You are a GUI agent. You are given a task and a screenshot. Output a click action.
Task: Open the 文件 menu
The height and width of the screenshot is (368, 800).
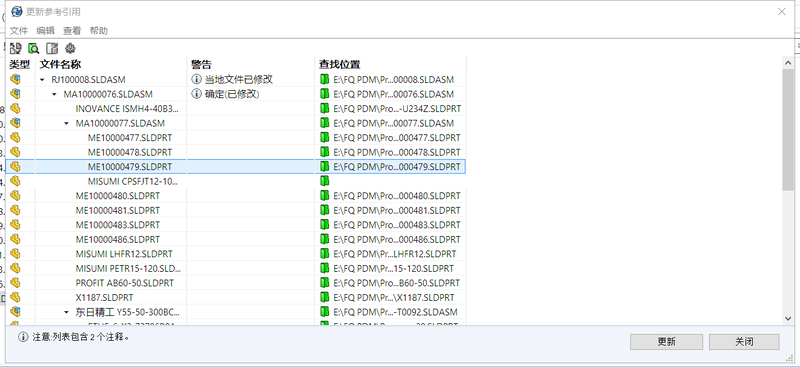pos(19,31)
